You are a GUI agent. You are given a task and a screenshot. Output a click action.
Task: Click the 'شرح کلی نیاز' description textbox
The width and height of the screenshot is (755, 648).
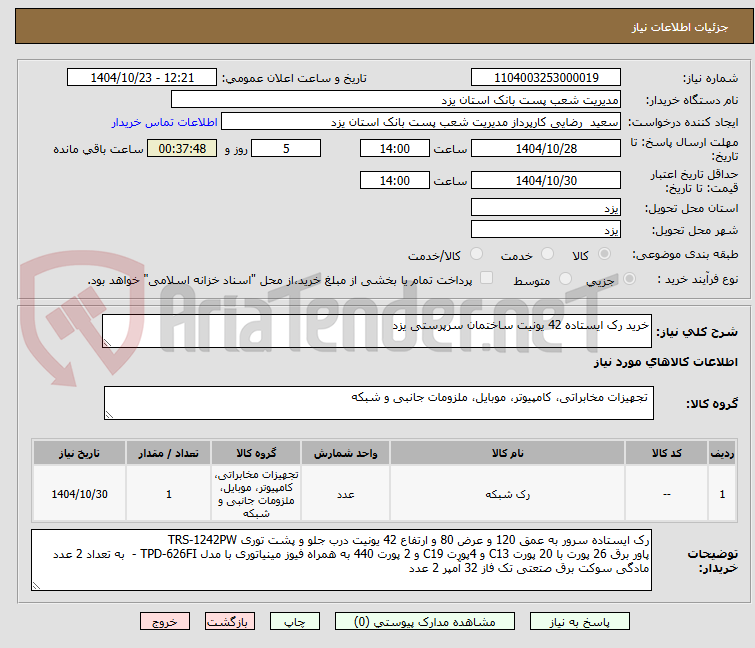[x=377, y=331]
